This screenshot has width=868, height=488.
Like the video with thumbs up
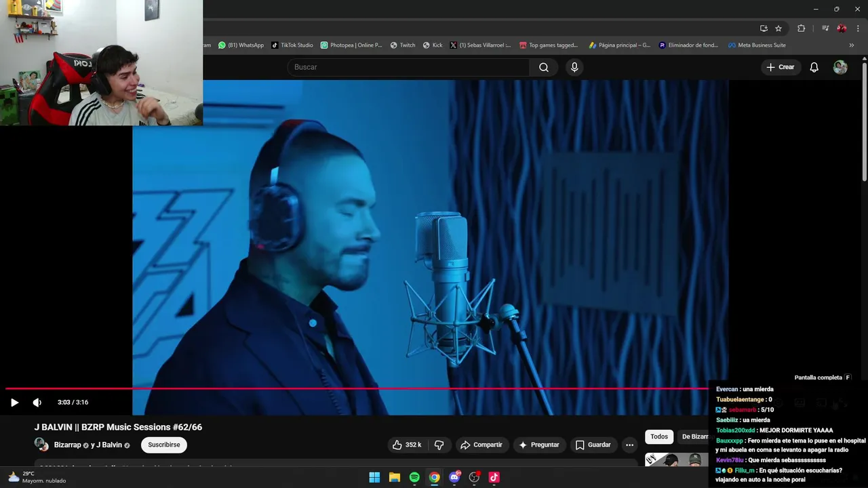[x=407, y=445]
